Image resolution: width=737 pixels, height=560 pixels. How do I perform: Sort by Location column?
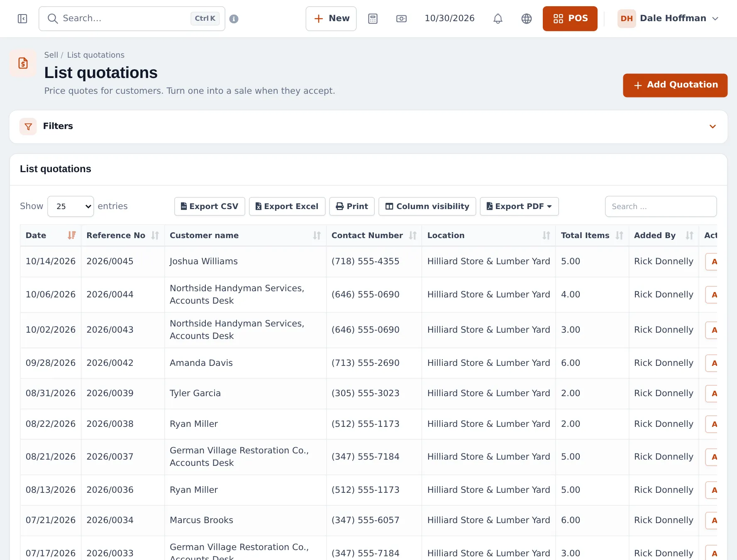488,235
